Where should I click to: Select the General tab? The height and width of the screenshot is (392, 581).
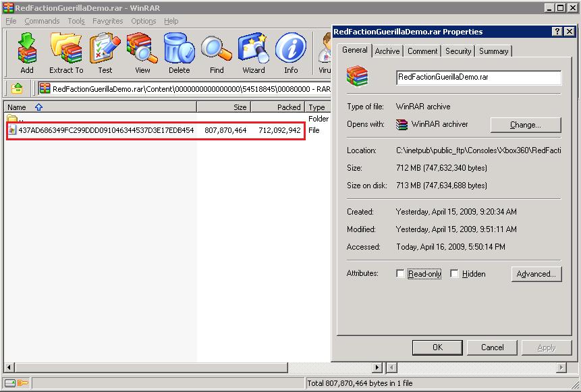point(354,50)
